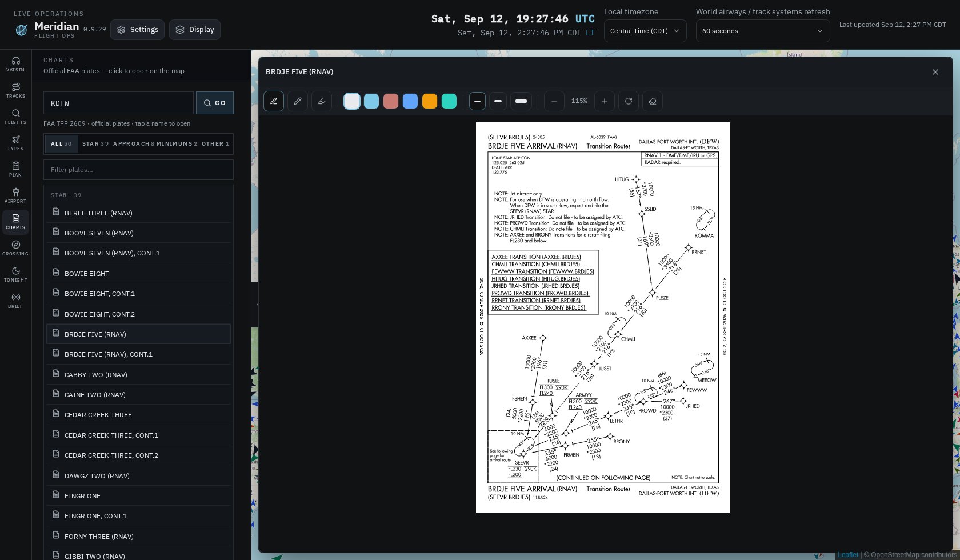Select the highlighter tool

(322, 101)
